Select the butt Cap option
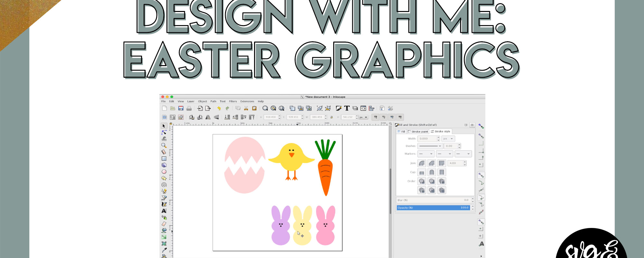Viewport: 644px width, 258px height. coord(422,172)
